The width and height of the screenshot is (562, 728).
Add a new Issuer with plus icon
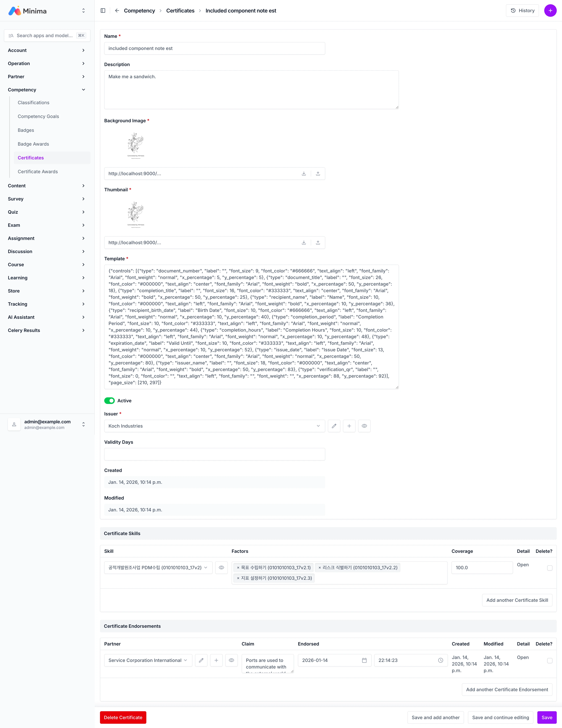click(349, 426)
